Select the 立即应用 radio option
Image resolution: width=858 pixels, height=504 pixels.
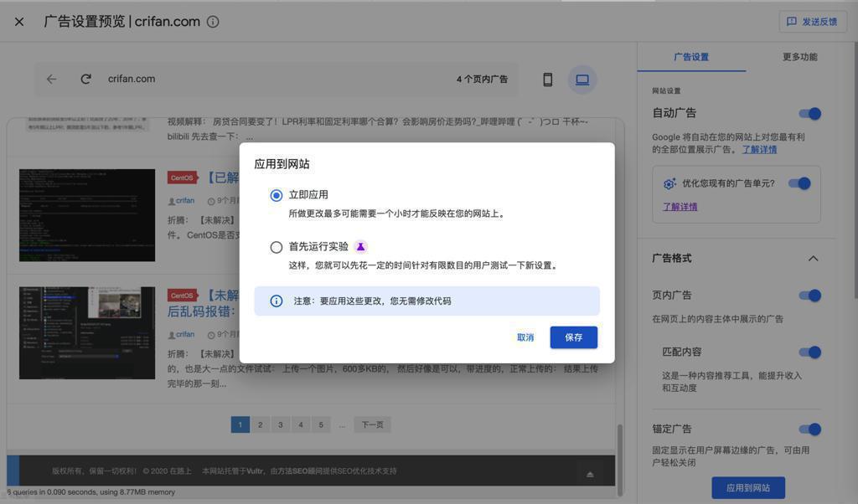(x=277, y=195)
